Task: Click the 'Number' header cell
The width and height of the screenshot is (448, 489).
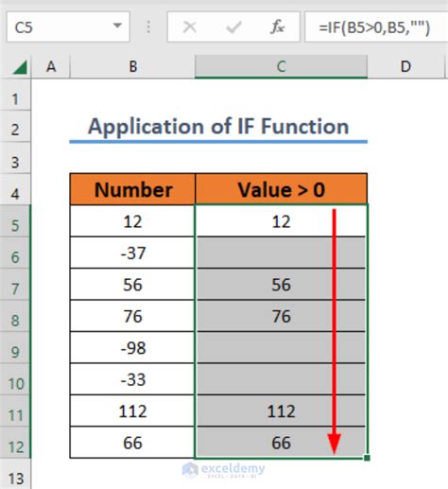Action: [132, 189]
